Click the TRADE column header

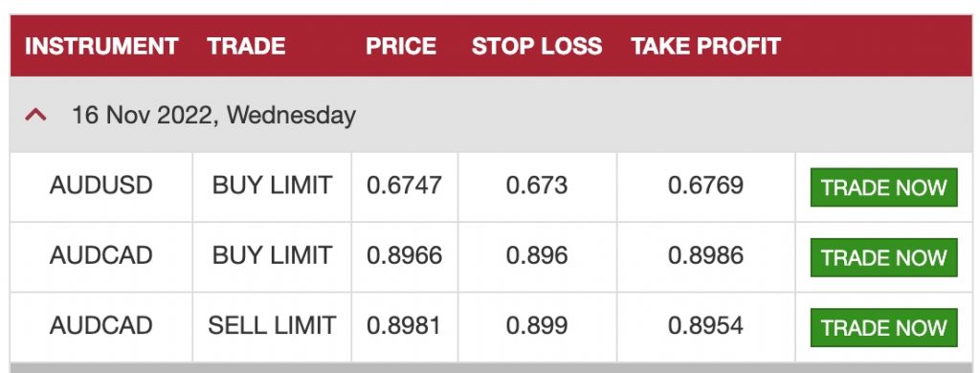coord(246,46)
